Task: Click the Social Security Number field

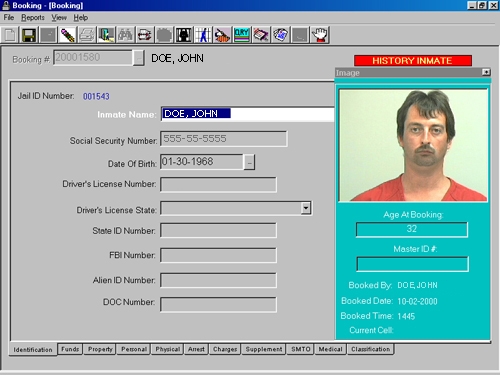Action: pyautogui.click(x=223, y=139)
